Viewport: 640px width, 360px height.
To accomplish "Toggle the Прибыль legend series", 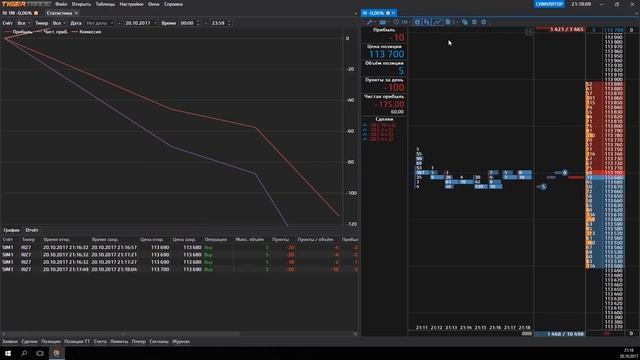I will click(18, 32).
